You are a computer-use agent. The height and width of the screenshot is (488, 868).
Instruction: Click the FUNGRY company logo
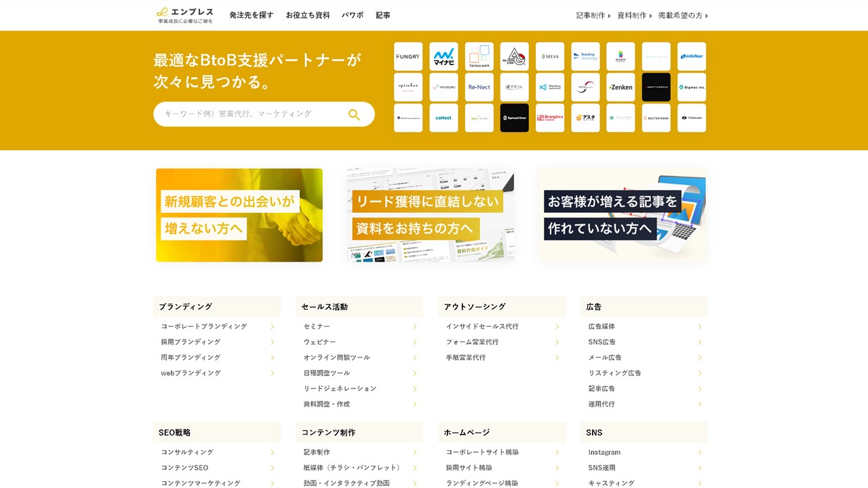pyautogui.click(x=408, y=56)
